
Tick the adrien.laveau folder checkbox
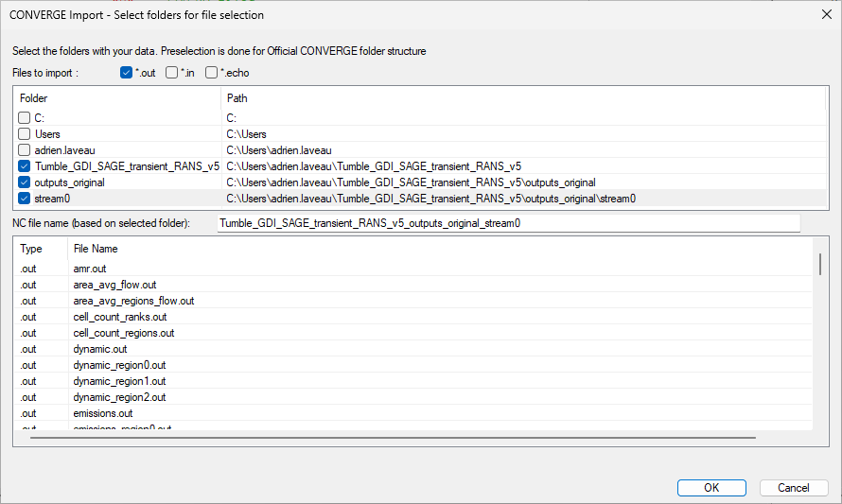click(x=25, y=150)
